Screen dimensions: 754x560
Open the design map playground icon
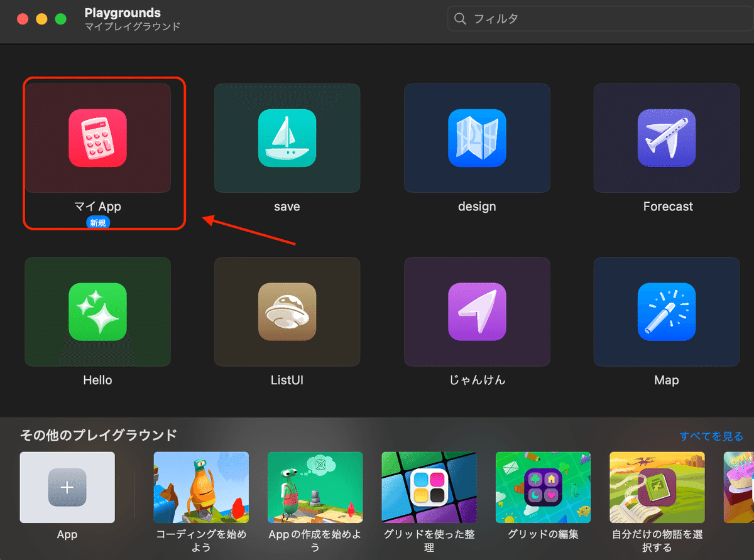pyautogui.click(x=477, y=138)
